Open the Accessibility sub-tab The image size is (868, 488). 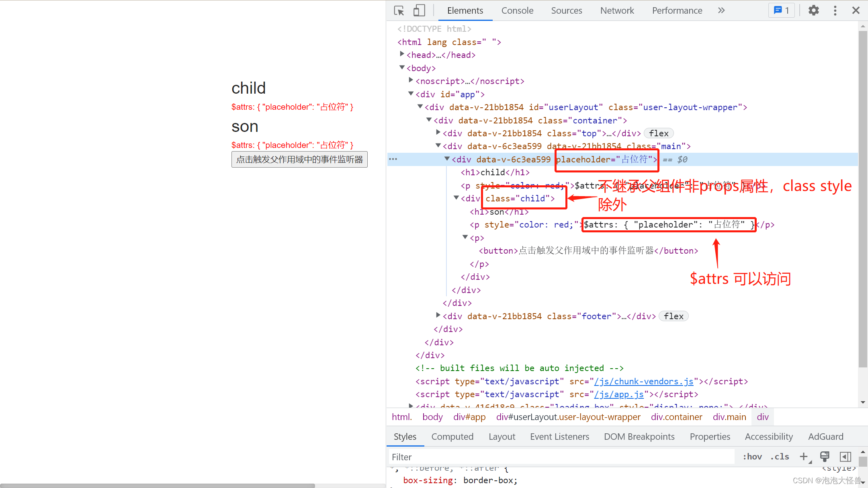click(769, 437)
